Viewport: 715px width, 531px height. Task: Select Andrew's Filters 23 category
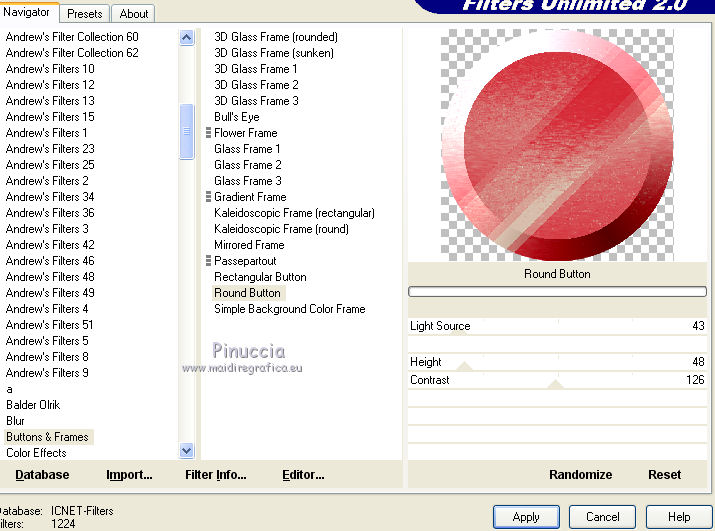tap(50, 149)
